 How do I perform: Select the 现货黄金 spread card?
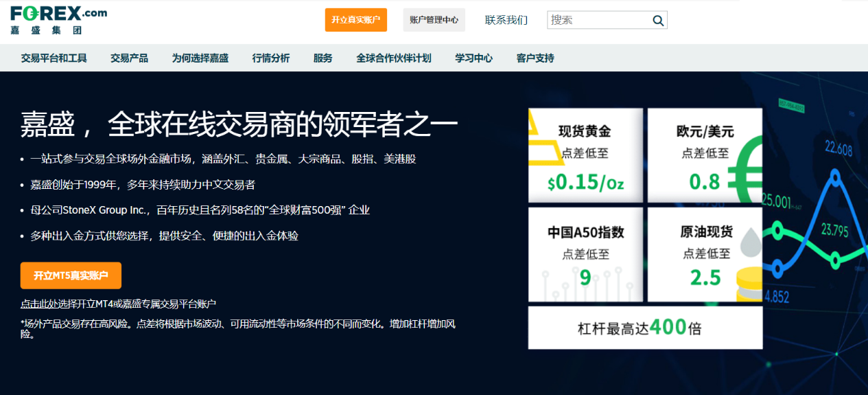(x=585, y=154)
